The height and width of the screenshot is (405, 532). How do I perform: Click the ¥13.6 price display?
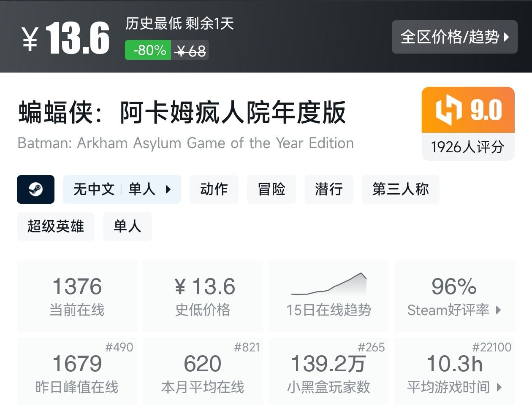(63, 37)
